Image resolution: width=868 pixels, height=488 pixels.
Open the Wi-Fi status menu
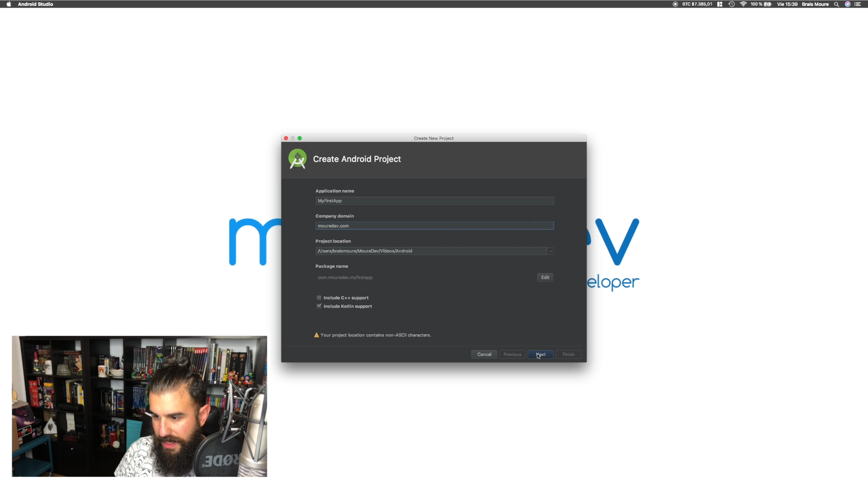743,4
